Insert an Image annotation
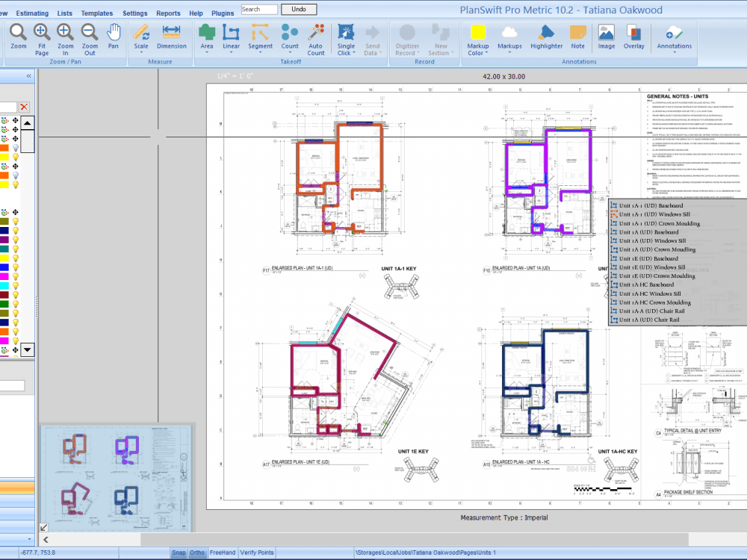The height and width of the screenshot is (560, 747). [606, 37]
